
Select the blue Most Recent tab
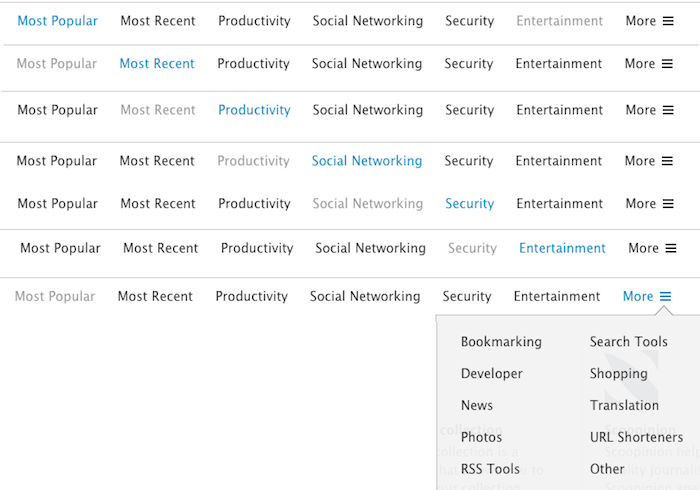pyautogui.click(x=157, y=64)
